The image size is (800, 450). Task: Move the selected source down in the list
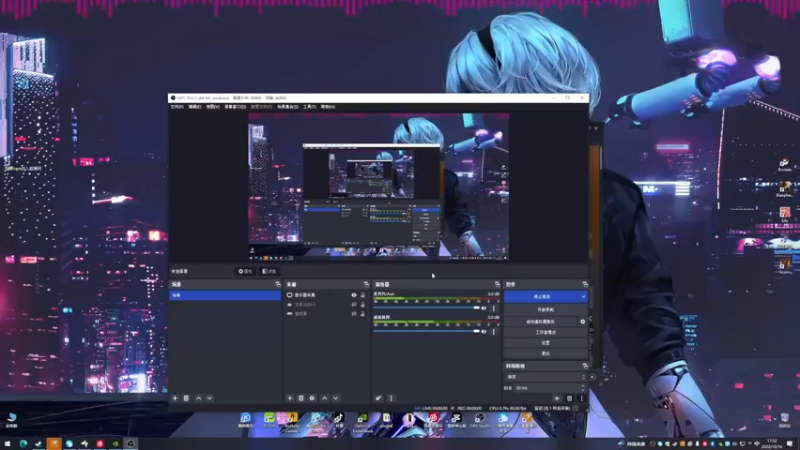point(336,398)
